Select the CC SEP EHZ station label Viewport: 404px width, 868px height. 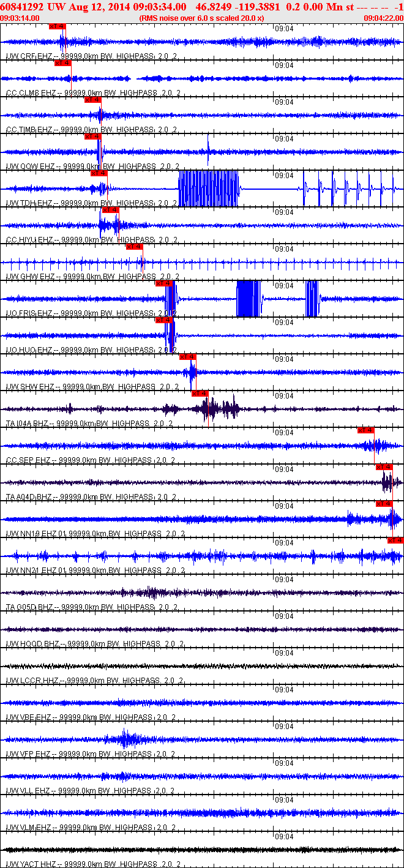91,460
